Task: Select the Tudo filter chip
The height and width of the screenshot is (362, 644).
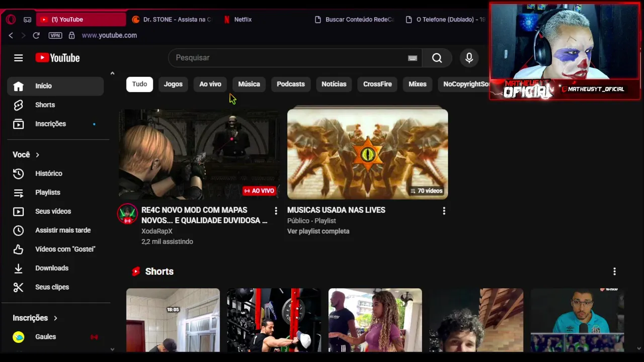Action: pos(139,84)
